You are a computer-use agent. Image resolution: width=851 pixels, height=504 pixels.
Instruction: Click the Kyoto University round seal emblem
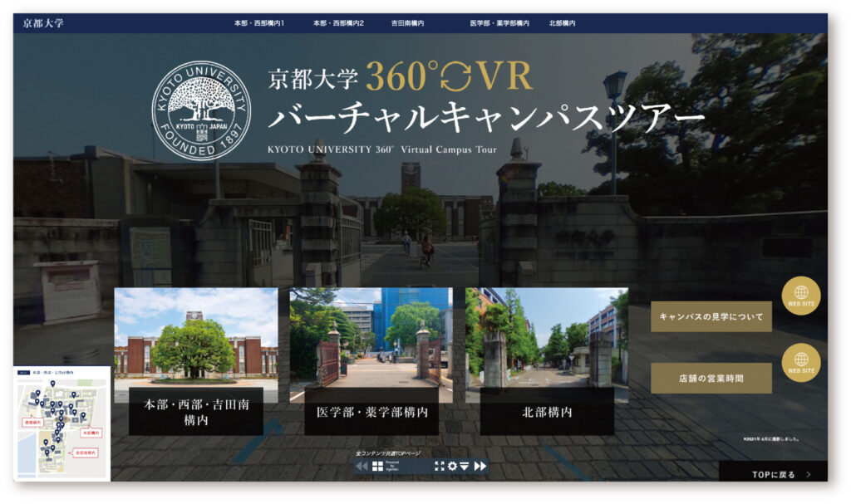[201, 110]
